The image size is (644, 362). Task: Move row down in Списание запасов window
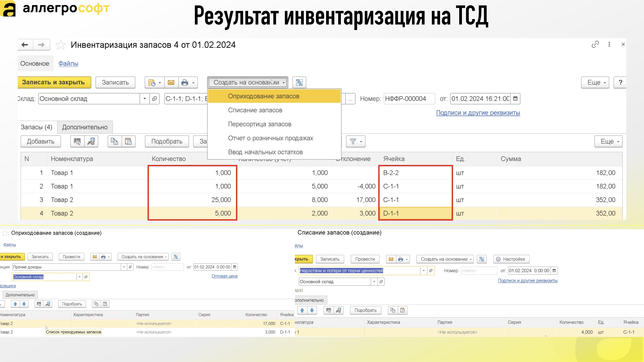pyautogui.click(x=312, y=310)
